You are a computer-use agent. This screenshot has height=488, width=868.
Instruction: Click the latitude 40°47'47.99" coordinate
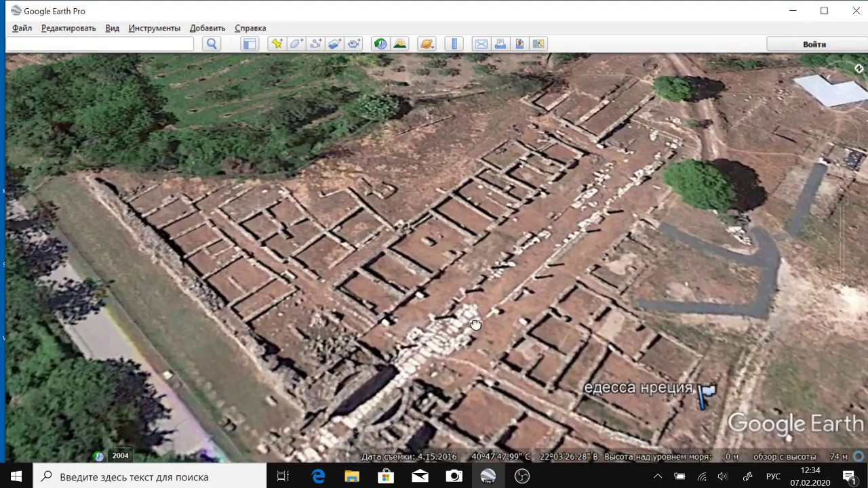pyautogui.click(x=501, y=457)
